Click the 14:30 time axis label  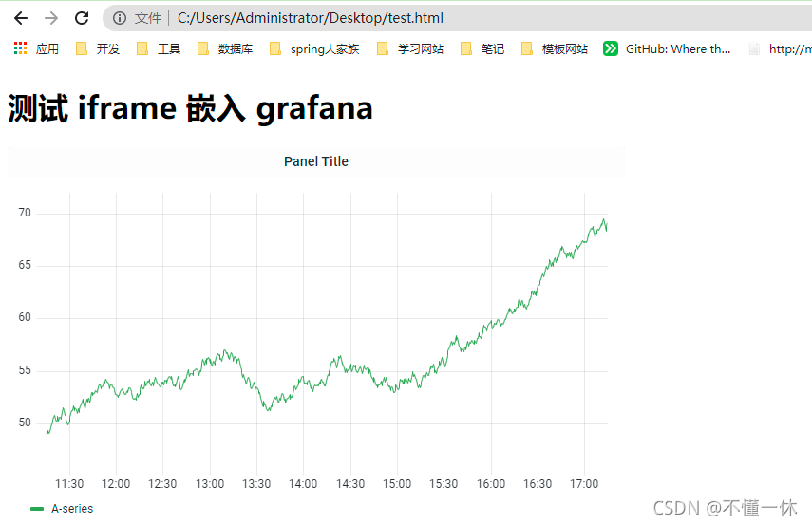pyautogui.click(x=350, y=484)
